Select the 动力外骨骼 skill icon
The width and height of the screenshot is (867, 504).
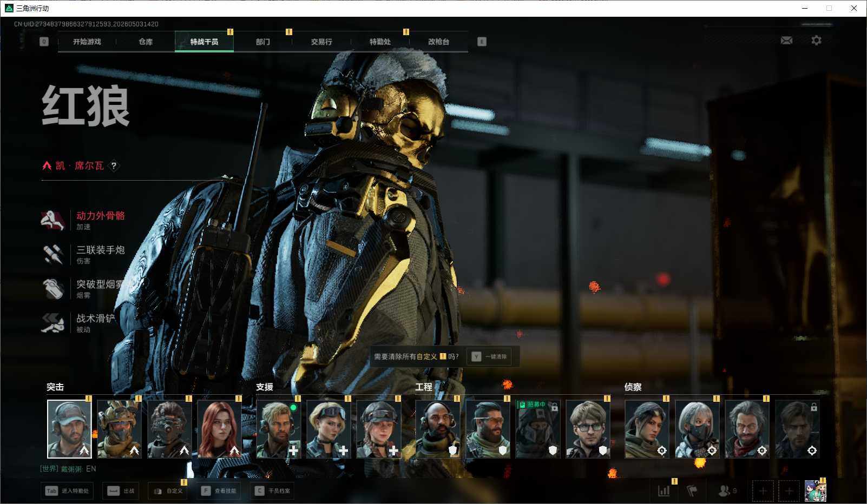[53, 220]
